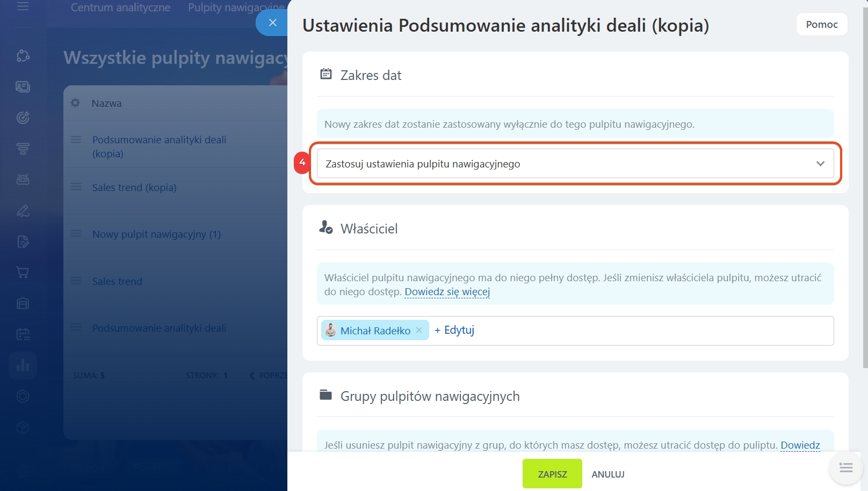Switch to Pulpity nawigacyjne tab

(x=236, y=8)
